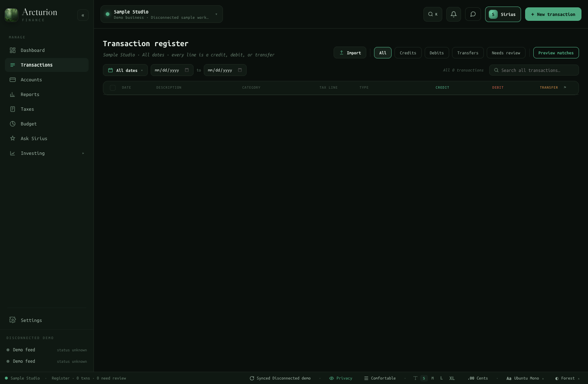Create a New transaction
The image size is (588, 384).
(x=553, y=14)
